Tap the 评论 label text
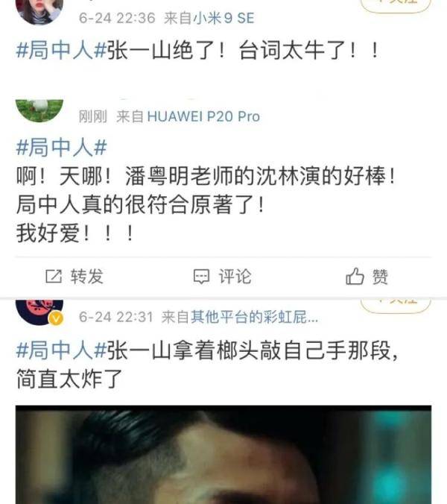447x504 pixels. pyautogui.click(x=235, y=277)
